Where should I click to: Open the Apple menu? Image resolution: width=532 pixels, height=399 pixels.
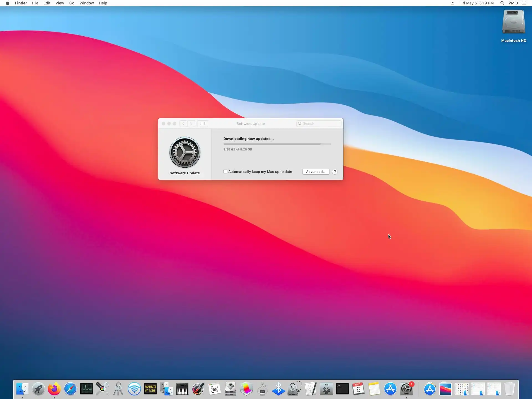click(x=7, y=3)
